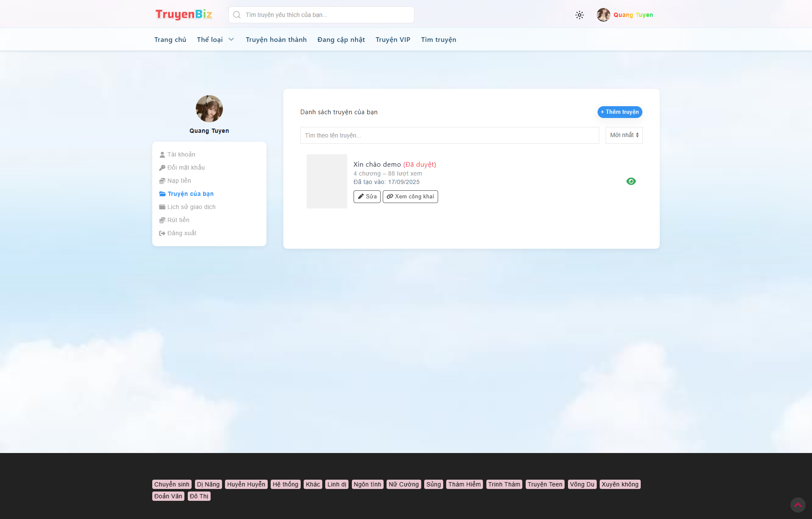Toggle the light/dark theme sun icon
The width and height of the screenshot is (812, 519).
pos(579,15)
